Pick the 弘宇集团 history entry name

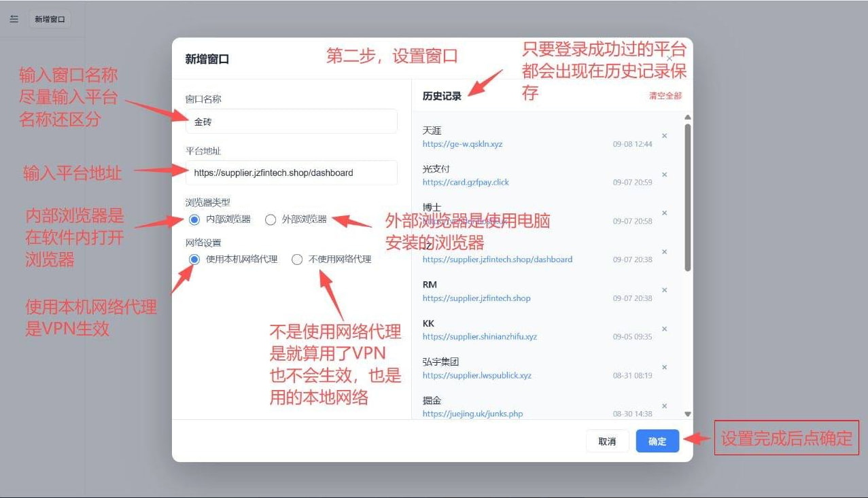pyautogui.click(x=441, y=362)
